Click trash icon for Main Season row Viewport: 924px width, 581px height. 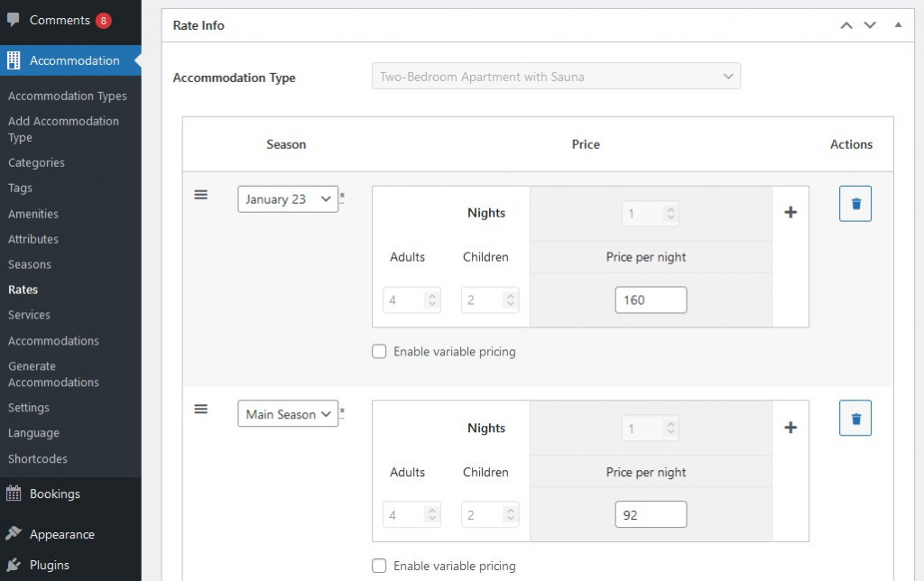pyautogui.click(x=855, y=419)
